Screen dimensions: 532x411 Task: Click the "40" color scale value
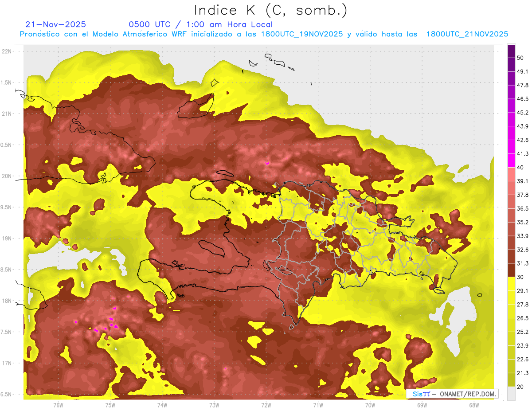[520, 168]
